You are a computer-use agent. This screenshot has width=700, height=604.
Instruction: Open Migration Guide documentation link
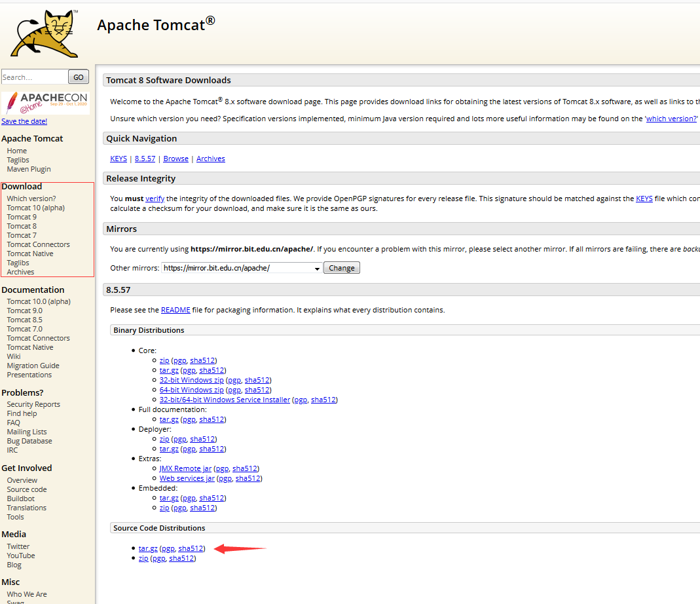coord(33,366)
